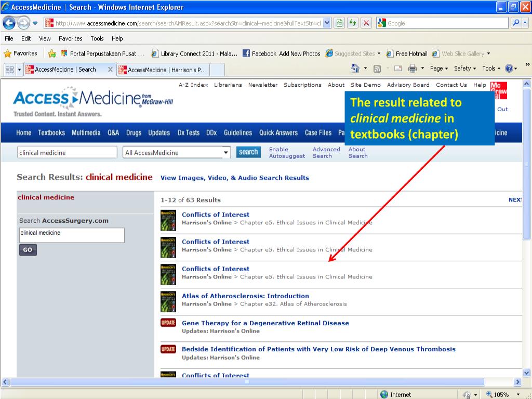Viewport: 532px width, 399px height.
Task: Open the View menu
Action: (45, 38)
